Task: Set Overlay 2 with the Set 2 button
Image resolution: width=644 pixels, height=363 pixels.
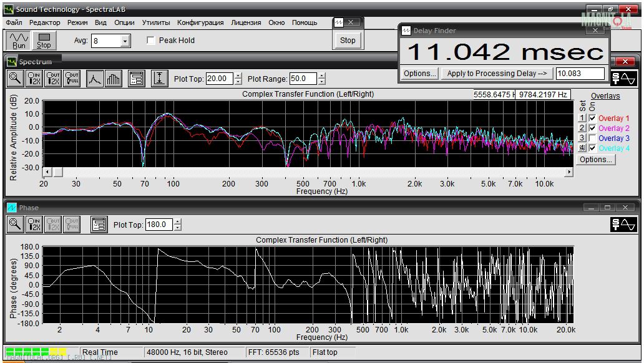Action: tap(582, 128)
